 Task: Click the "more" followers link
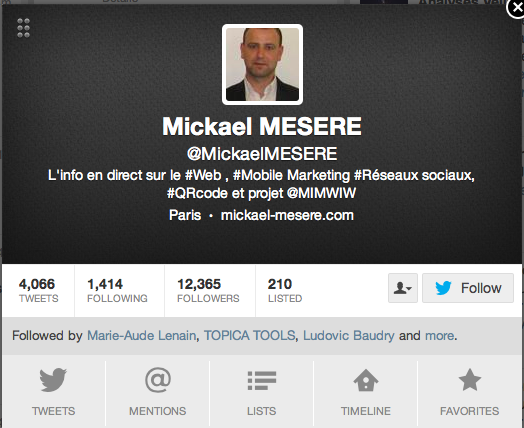click(439, 335)
